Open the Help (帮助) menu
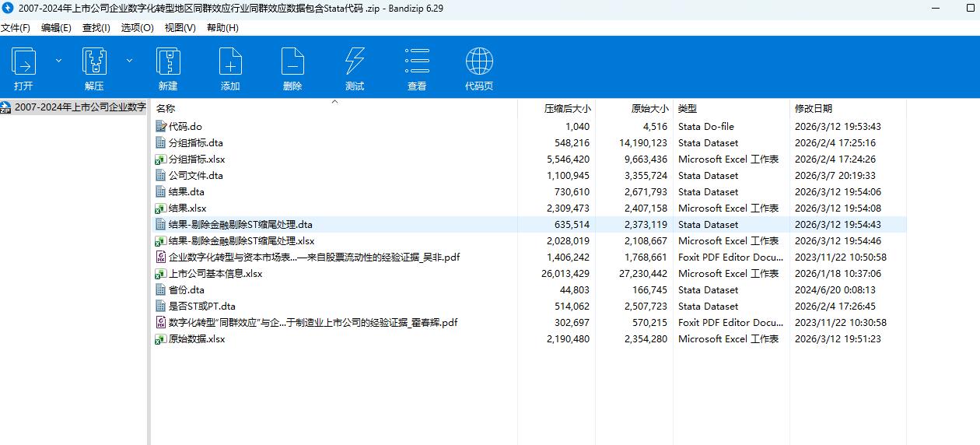980x445 pixels. coord(222,27)
